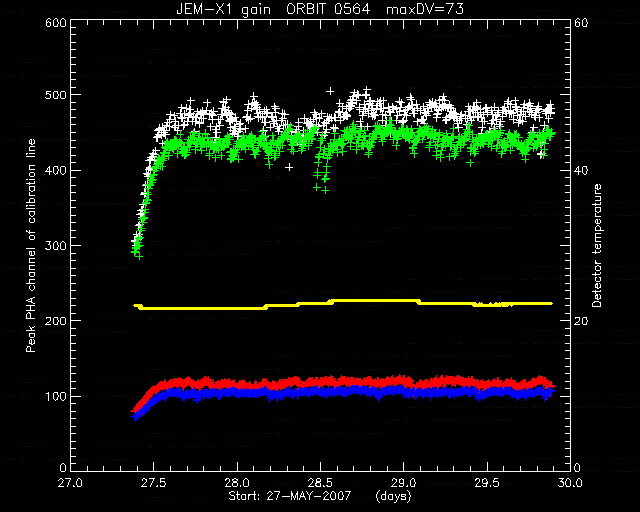This screenshot has width=640, height=512.
Task: Click the plot title JEM-X1 gain ORBIT 0564
Action: click(273, 9)
